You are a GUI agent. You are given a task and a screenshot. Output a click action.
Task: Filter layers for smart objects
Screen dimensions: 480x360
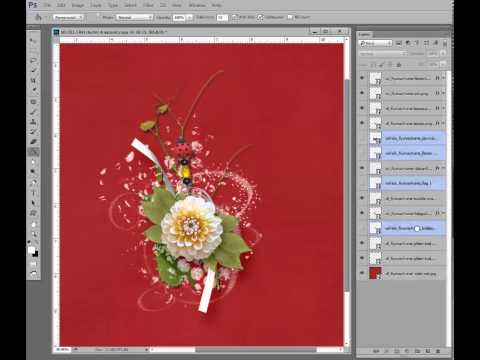coord(435,43)
